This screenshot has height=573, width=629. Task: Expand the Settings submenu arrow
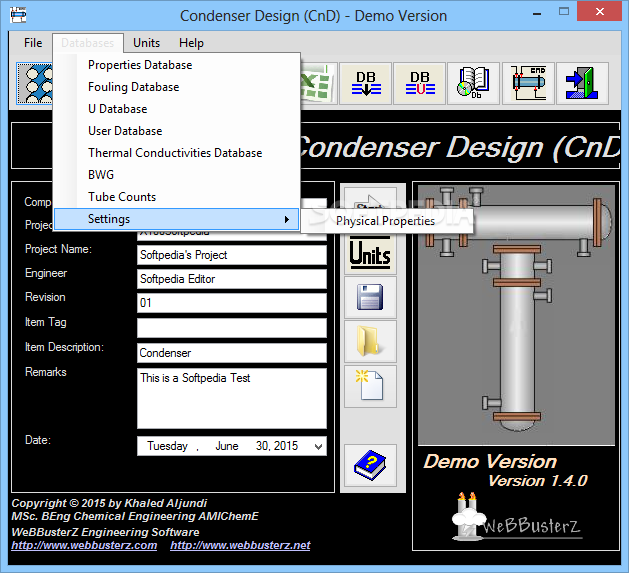click(x=286, y=219)
